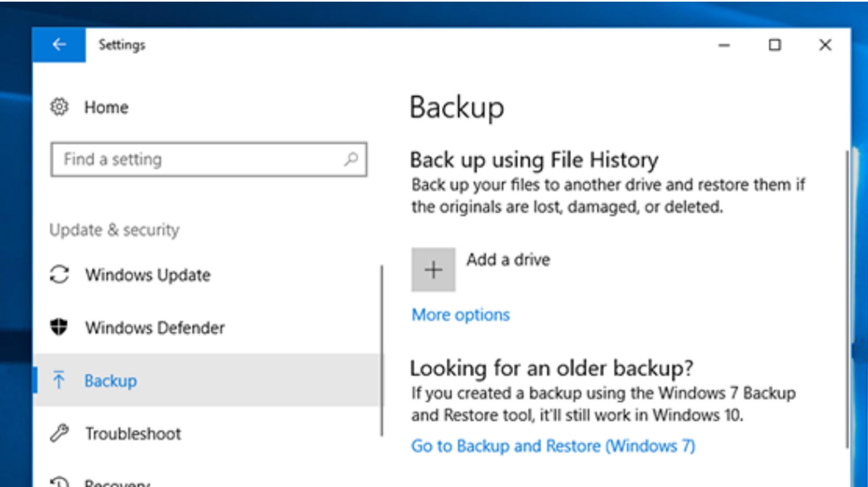Screen dimensions: 868x487
Task: Open More options for backup settings
Action: click(x=460, y=314)
